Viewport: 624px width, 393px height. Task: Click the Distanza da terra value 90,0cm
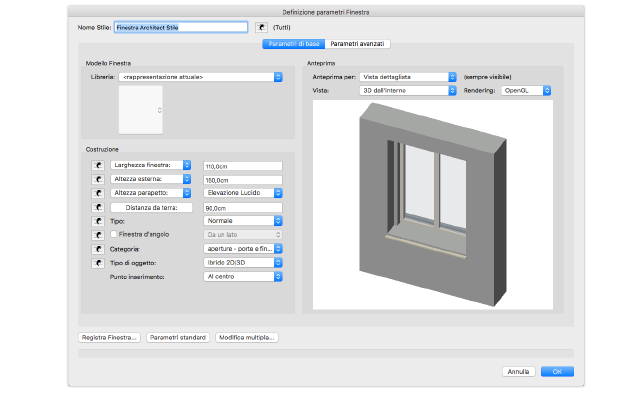pos(243,208)
